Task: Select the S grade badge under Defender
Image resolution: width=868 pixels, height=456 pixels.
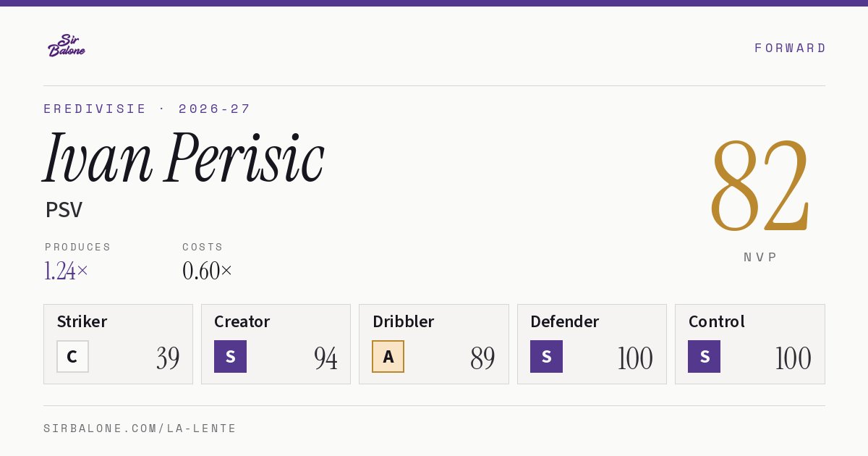Action: [546, 356]
